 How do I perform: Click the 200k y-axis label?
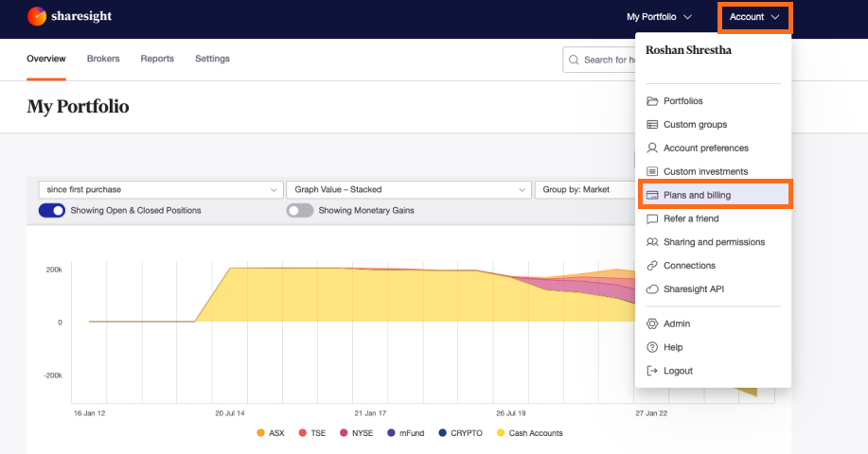point(54,270)
